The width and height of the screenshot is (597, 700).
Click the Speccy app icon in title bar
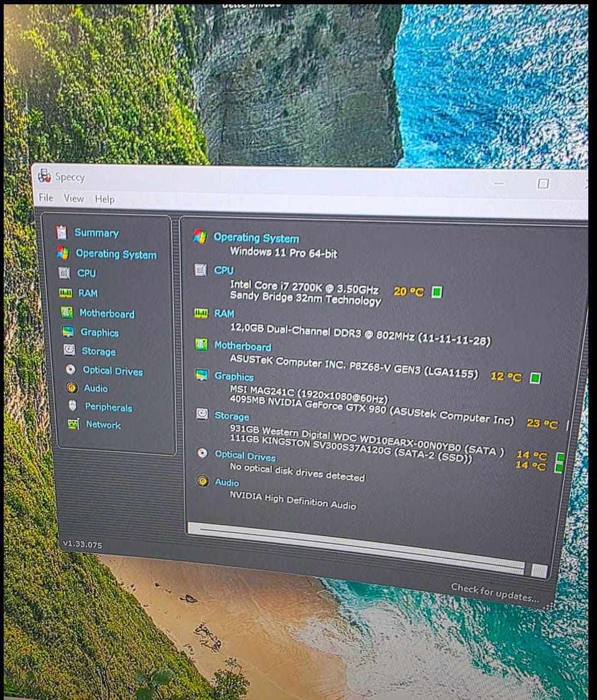tap(44, 176)
